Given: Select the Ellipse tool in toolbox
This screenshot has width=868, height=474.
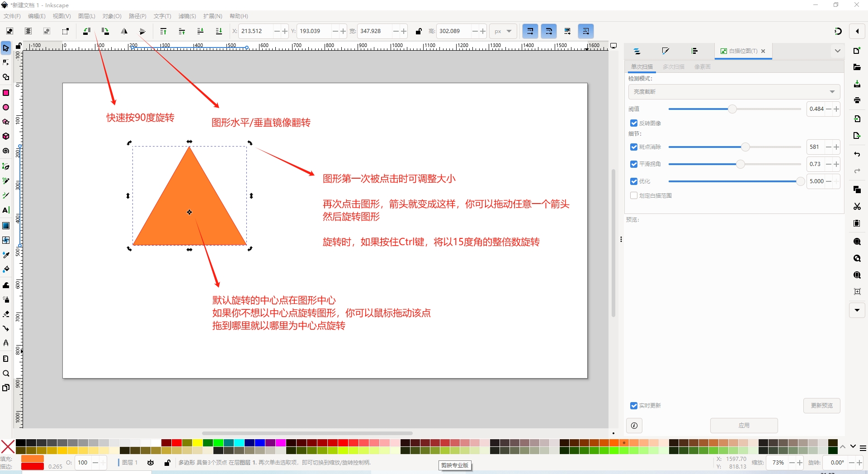Looking at the screenshot, I should click(6, 107).
